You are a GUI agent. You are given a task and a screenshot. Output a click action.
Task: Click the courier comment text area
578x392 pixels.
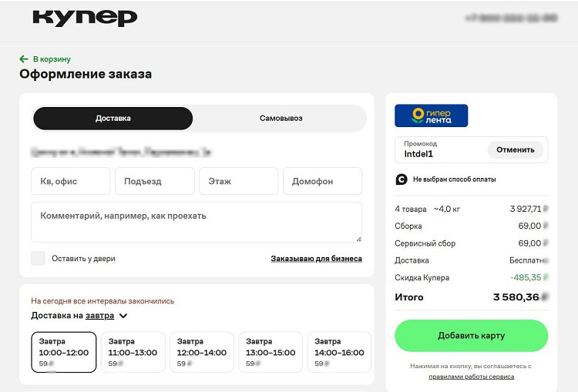point(197,222)
